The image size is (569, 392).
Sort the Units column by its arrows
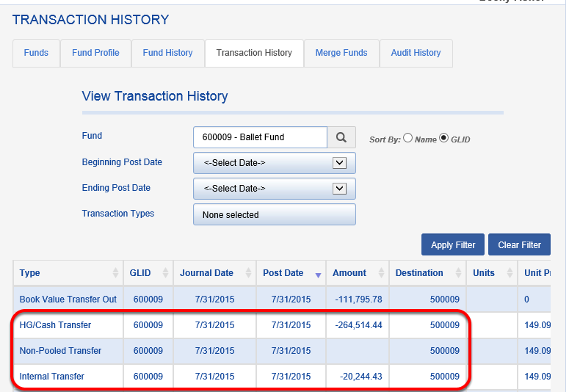[x=510, y=272]
